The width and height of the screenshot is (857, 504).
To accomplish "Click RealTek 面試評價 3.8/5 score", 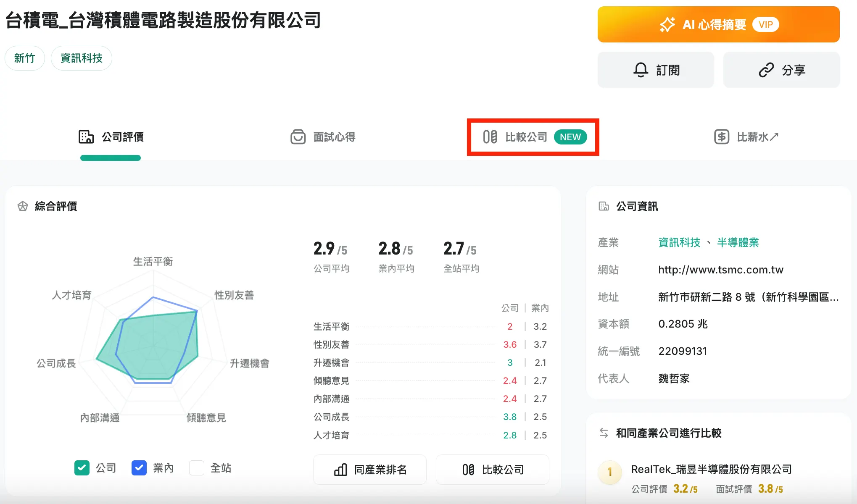I will pyautogui.click(x=749, y=489).
